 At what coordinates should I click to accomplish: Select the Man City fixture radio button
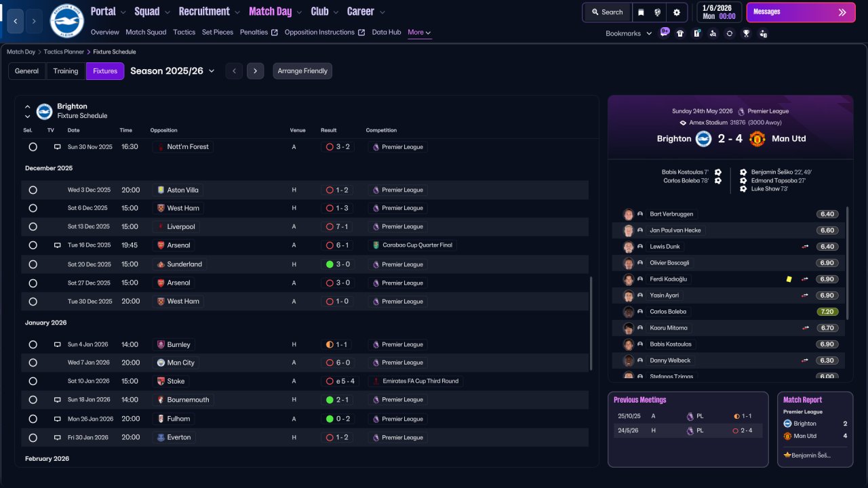pos(33,363)
